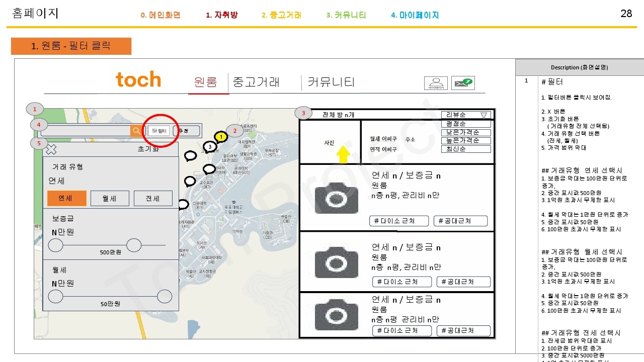This screenshot has width=644, height=362.
Task: Click the 초기화 reset button
Action: [148, 149]
